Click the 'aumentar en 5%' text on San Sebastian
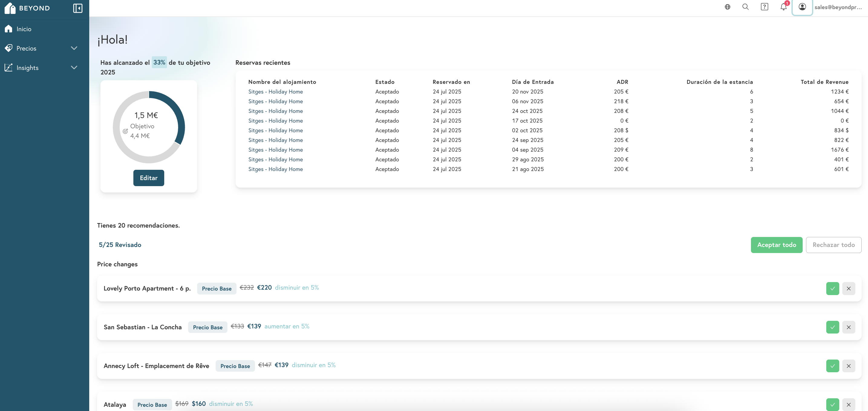 pos(287,326)
